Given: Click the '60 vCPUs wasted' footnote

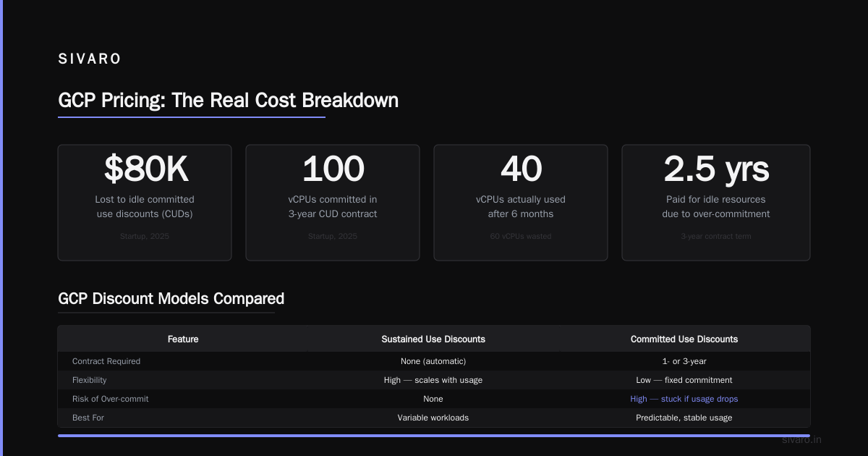Looking at the screenshot, I should (521, 236).
